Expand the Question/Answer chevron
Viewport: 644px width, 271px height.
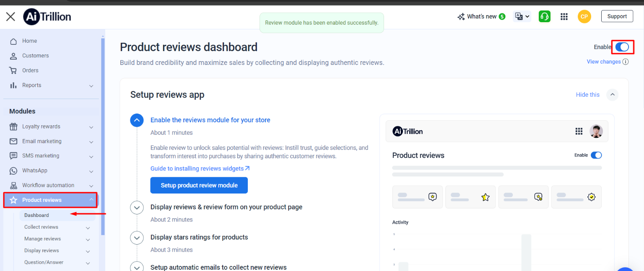88,263
